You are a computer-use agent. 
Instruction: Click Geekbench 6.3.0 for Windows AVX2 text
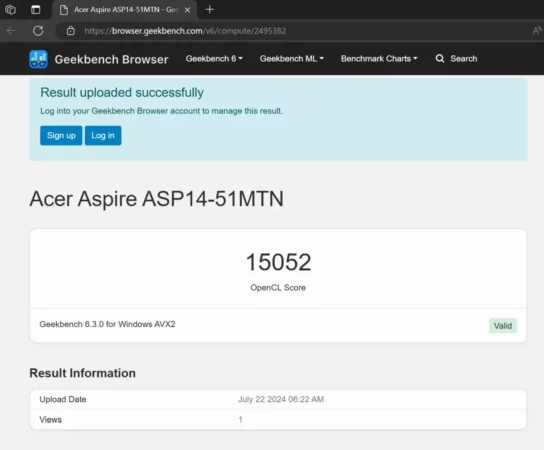click(x=107, y=324)
